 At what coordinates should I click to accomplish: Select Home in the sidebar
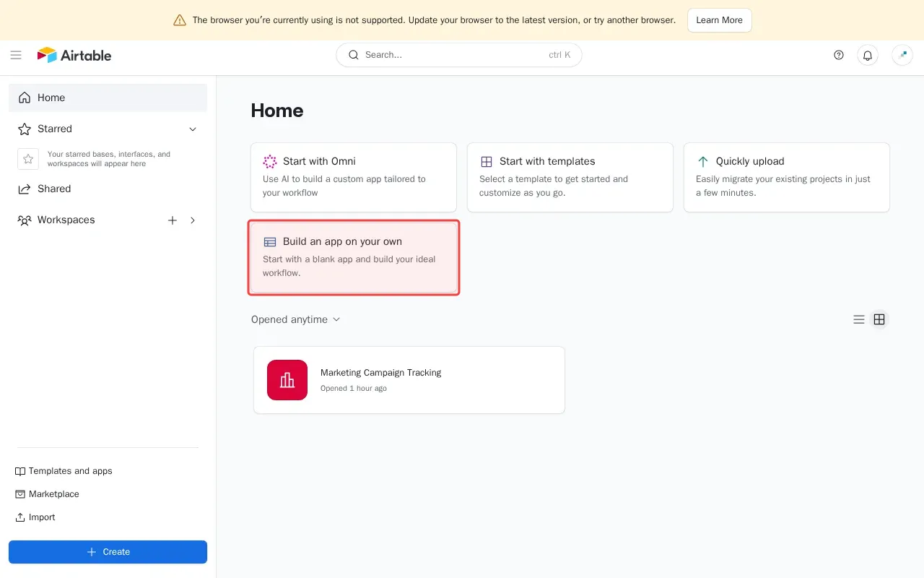(x=108, y=98)
